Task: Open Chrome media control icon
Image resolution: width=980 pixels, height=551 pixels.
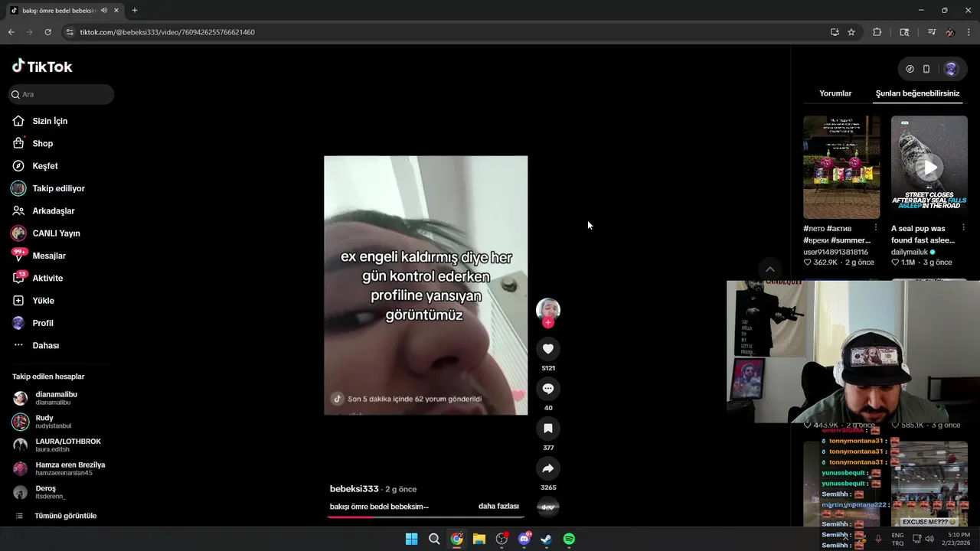Action: (x=932, y=32)
